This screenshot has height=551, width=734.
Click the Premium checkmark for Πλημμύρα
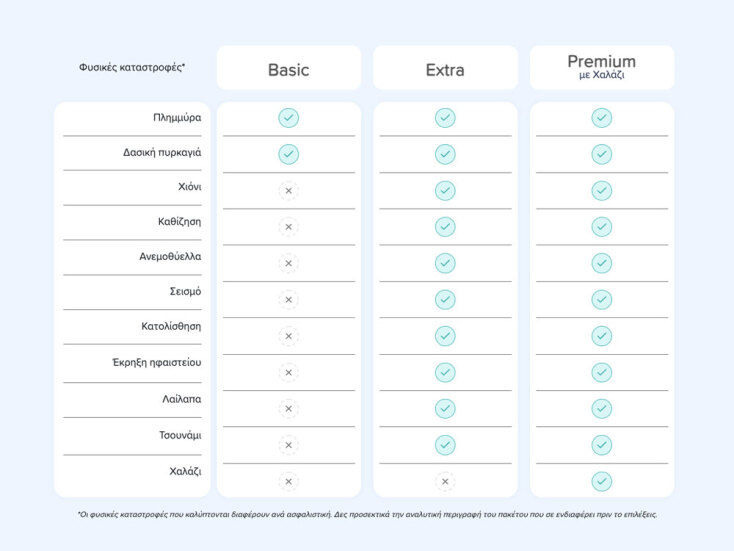(x=601, y=118)
